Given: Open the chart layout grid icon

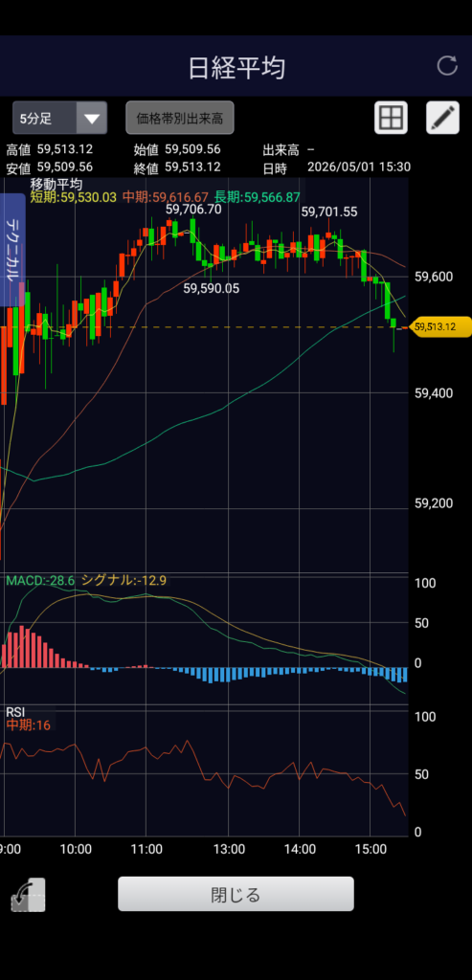Looking at the screenshot, I should click(391, 118).
